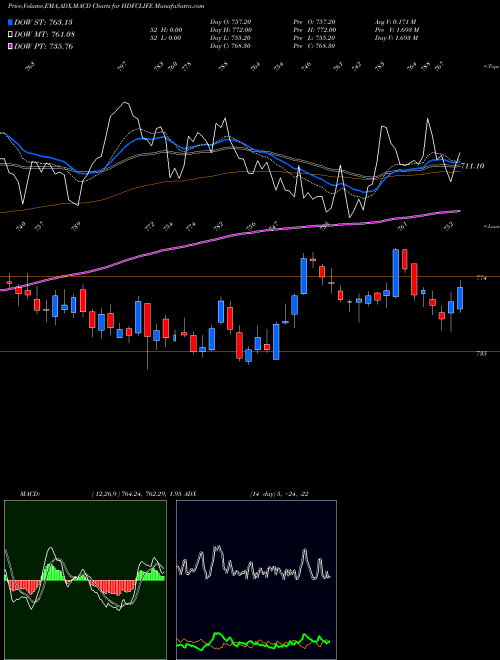The height and width of the screenshot is (660, 500).
Task: Click the 'Avg V: 0.171 M' value
Action: (396, 22)
